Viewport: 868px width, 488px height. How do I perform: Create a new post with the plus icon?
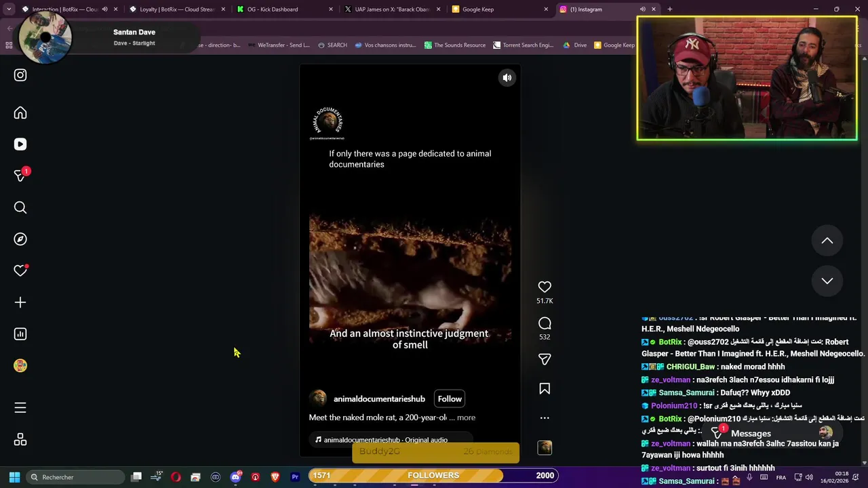[x=20, y=302]
